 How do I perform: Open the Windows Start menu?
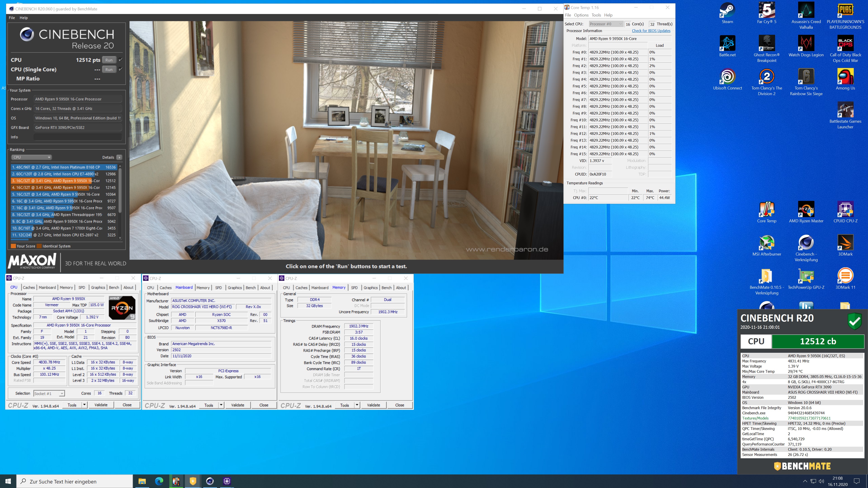8,481
